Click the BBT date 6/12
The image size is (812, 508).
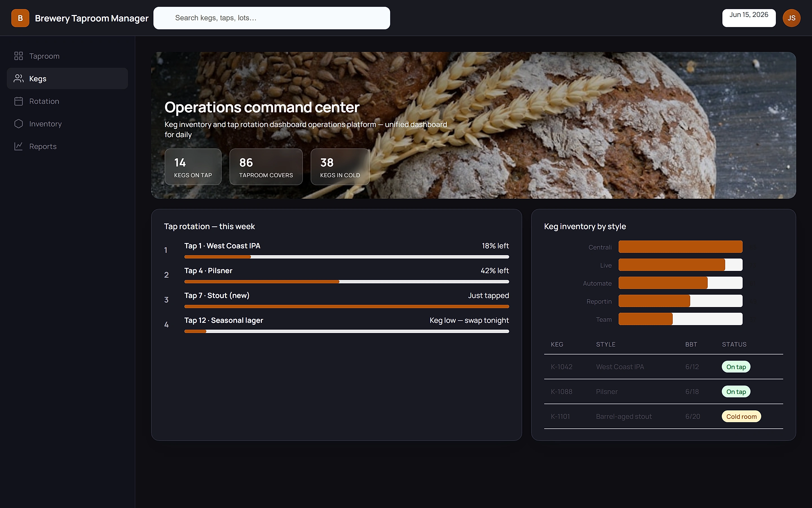coord(692,367)
